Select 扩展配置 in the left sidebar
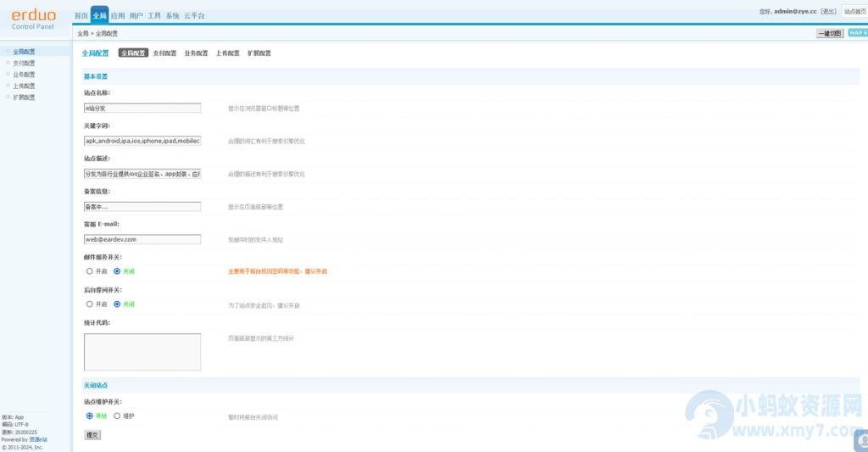This screenshot has height=452, width=868. coord(25,98)
